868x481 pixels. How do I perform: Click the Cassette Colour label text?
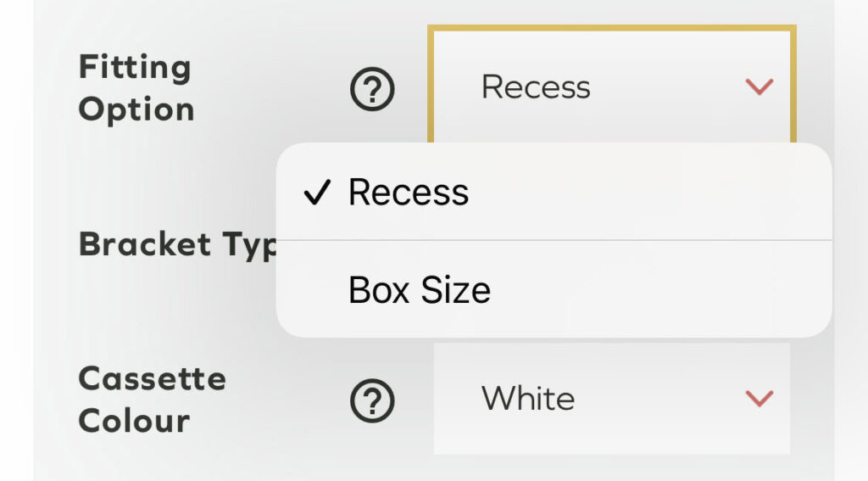tap(152, 400)
